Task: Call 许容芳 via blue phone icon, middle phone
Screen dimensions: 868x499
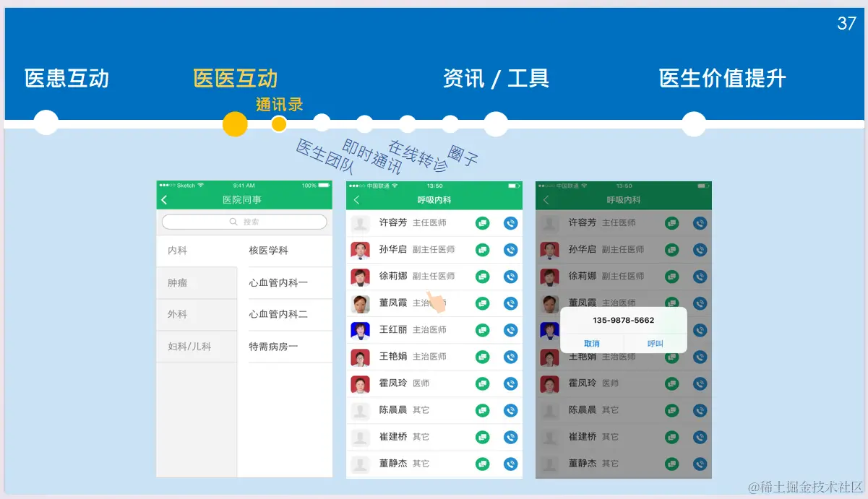Action: 511,223
